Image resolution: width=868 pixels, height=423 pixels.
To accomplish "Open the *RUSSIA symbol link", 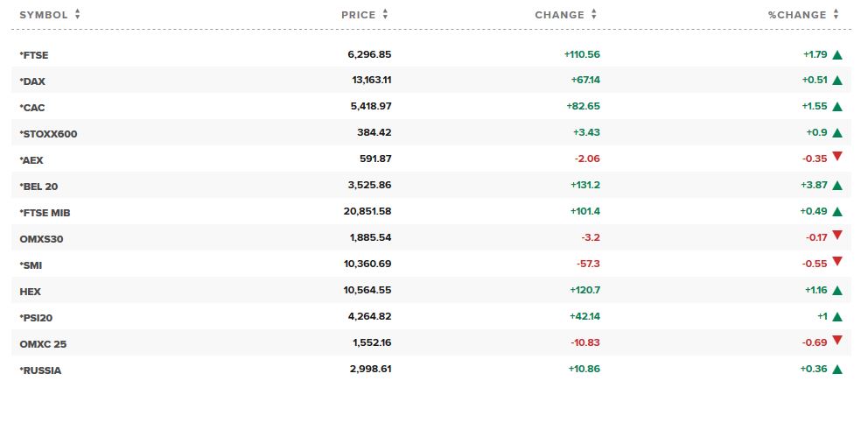I will (x=40, y=370).
